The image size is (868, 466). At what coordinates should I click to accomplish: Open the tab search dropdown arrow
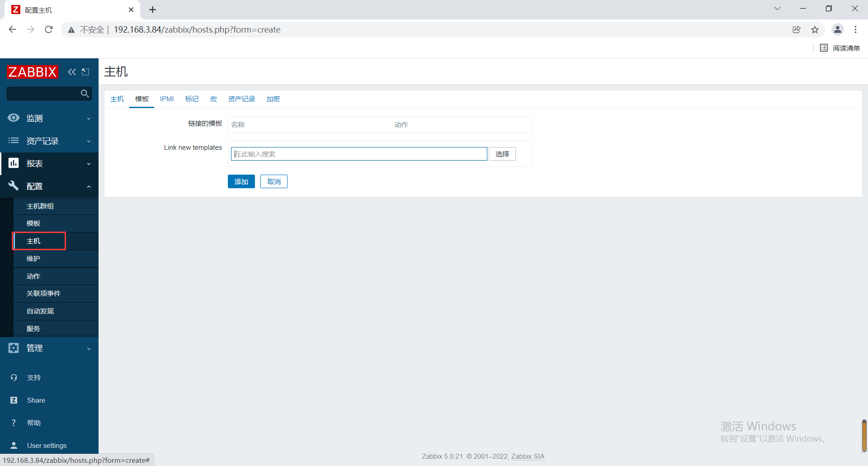(x=777, y=9)
